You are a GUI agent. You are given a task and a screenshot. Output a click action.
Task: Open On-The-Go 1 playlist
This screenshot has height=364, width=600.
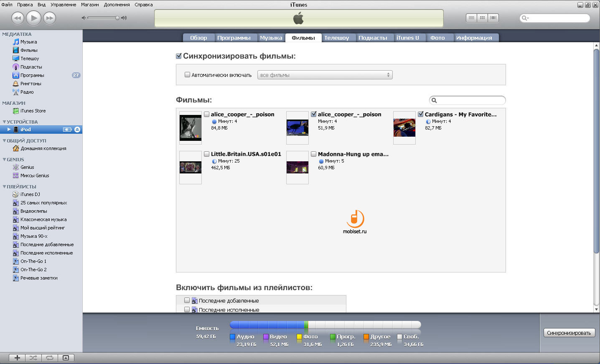pos(33,261)
